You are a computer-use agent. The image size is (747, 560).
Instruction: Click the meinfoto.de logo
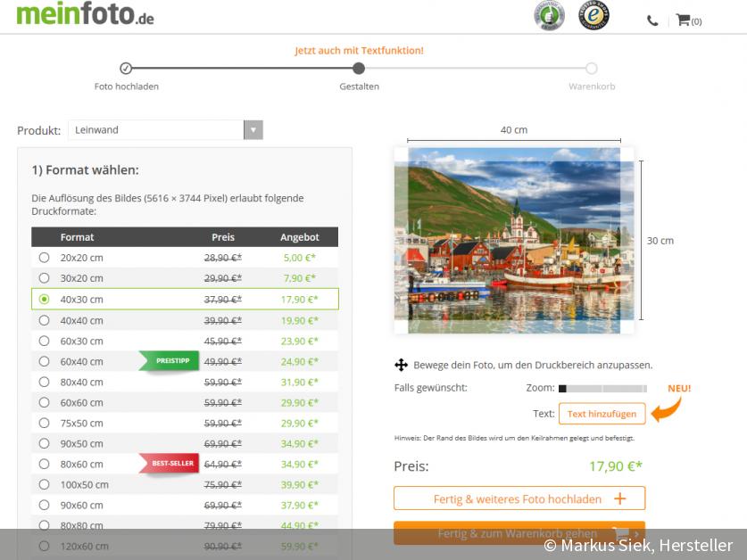coord(85,14)
